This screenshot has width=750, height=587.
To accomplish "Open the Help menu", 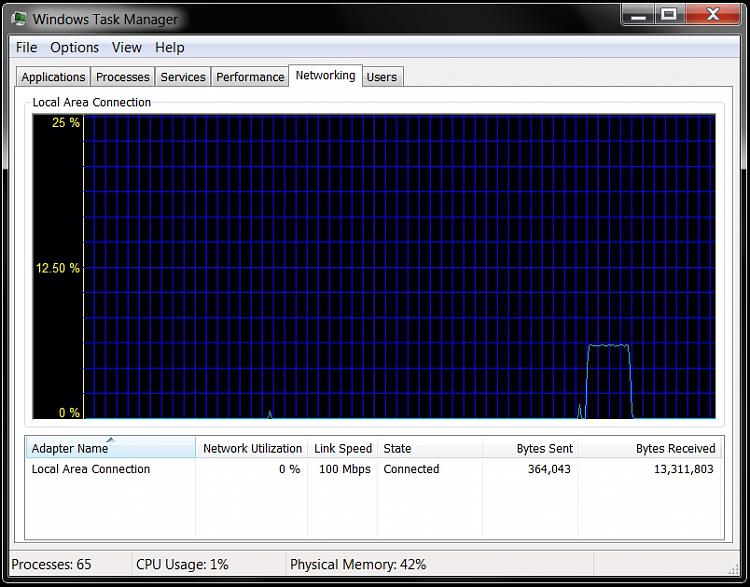I will point(169,47).
